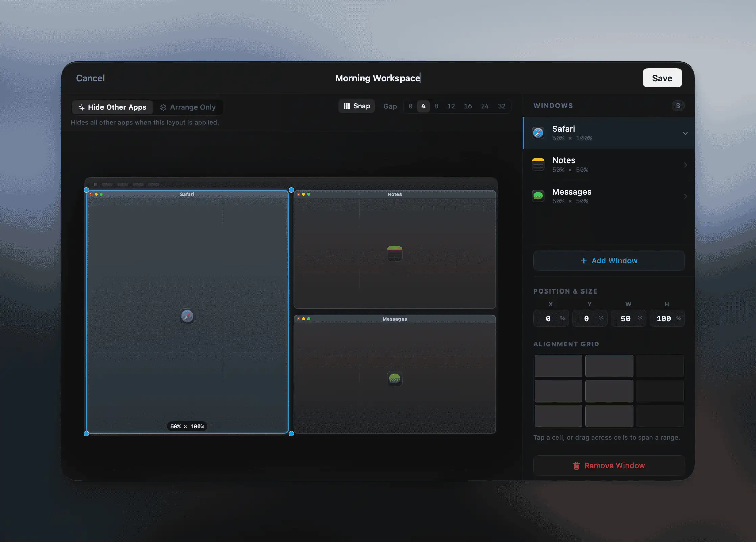Click the POSITION & SIZE heading
This screenshot has width=756, height=542.
(x=565, y=291)
